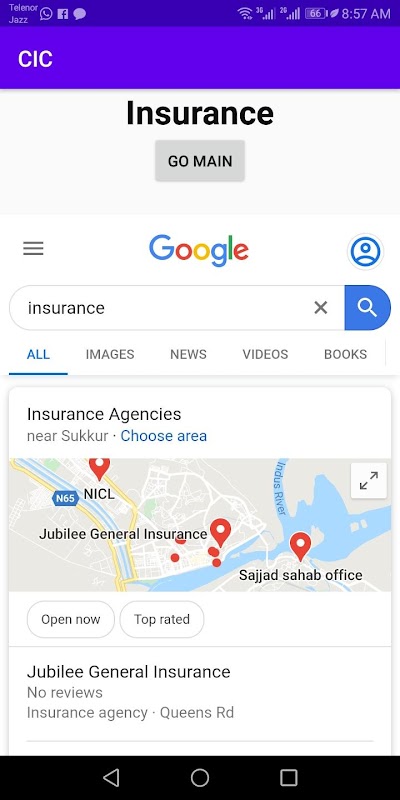The height and width of the screenshot is (800, 400).
Task: Open the Google hamburger menu
Action: 33,248
